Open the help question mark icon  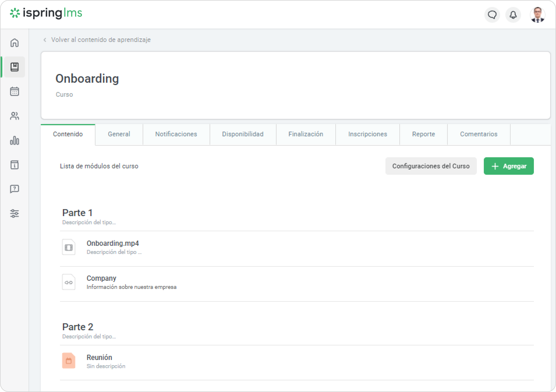14,189
